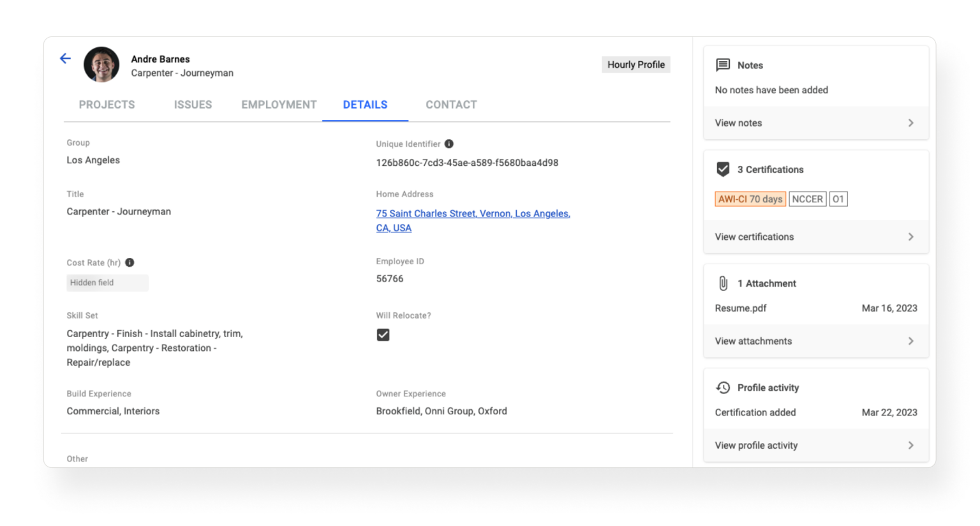980x526 pixels.
Task: Click the back arrow
Action: pos(64,58)
